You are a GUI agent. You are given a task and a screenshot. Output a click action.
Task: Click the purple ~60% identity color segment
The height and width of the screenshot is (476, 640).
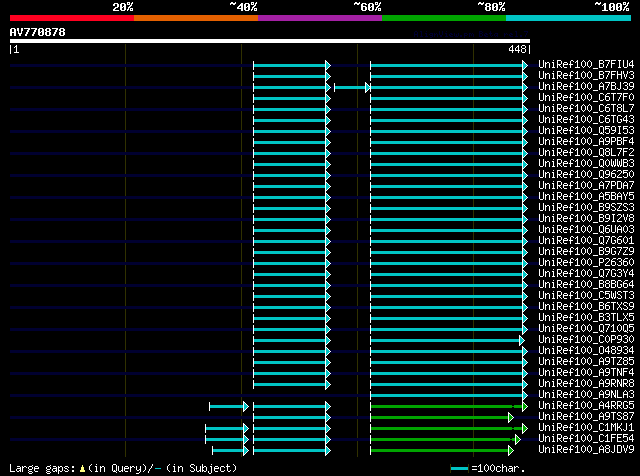[x=320, y=18]
